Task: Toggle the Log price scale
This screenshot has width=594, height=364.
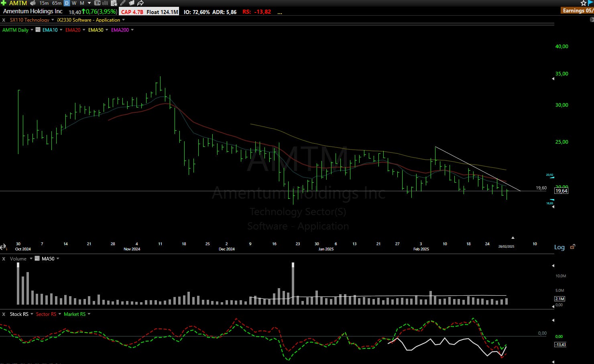Action: click(559, 247)
